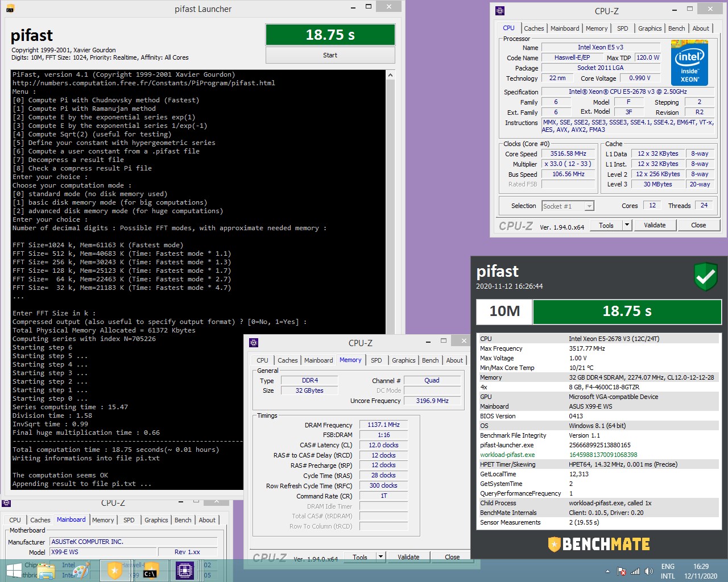
Task: Click Tools button in the CPU-Z CPU window
Action: (606, 225)
